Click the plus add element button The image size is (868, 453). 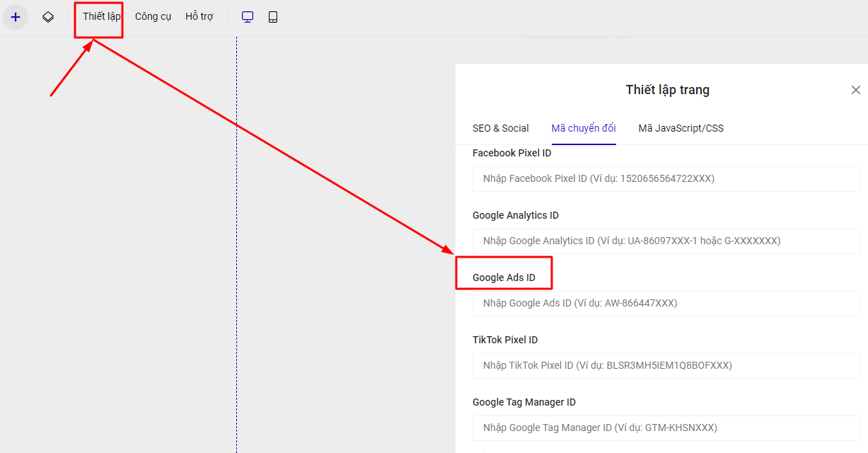(x=16, y=17)
